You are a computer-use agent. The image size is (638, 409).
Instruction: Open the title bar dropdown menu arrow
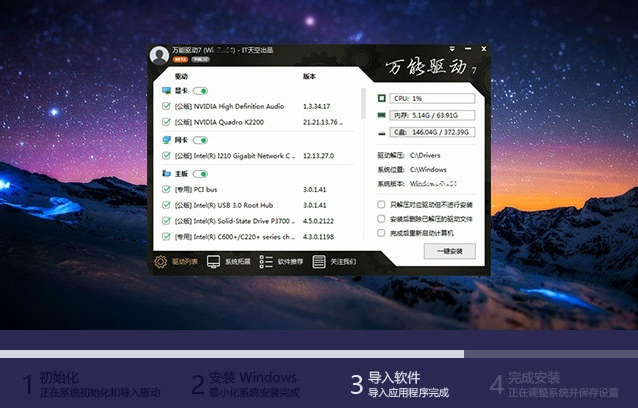[452, 49]
